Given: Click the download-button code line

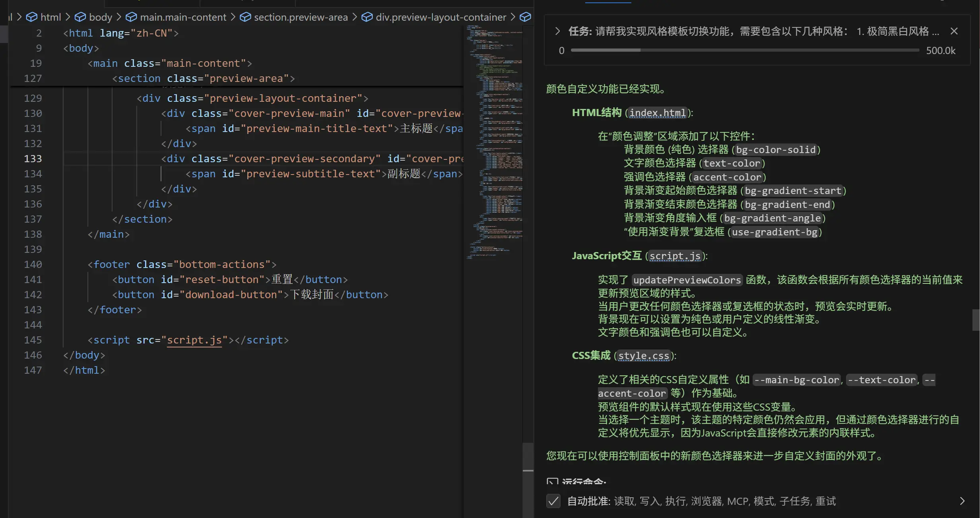Looking at the screenshot, I should click(250, 295).
